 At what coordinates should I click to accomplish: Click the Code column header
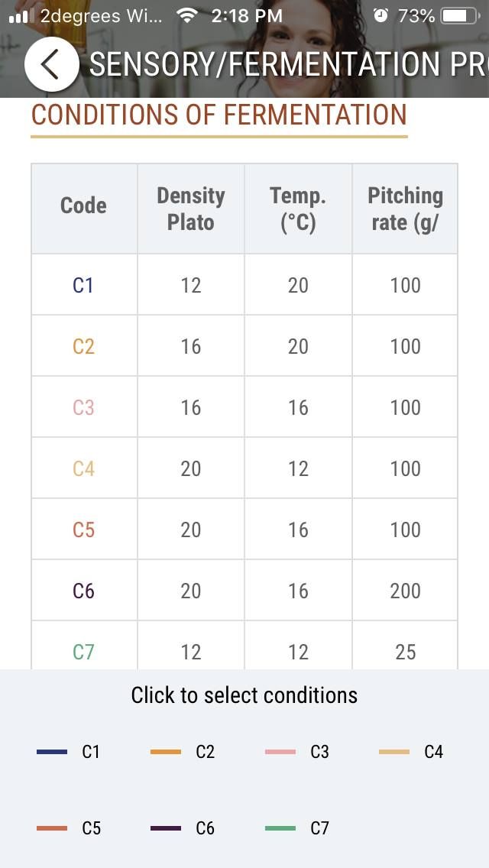[x=83, y=206]
